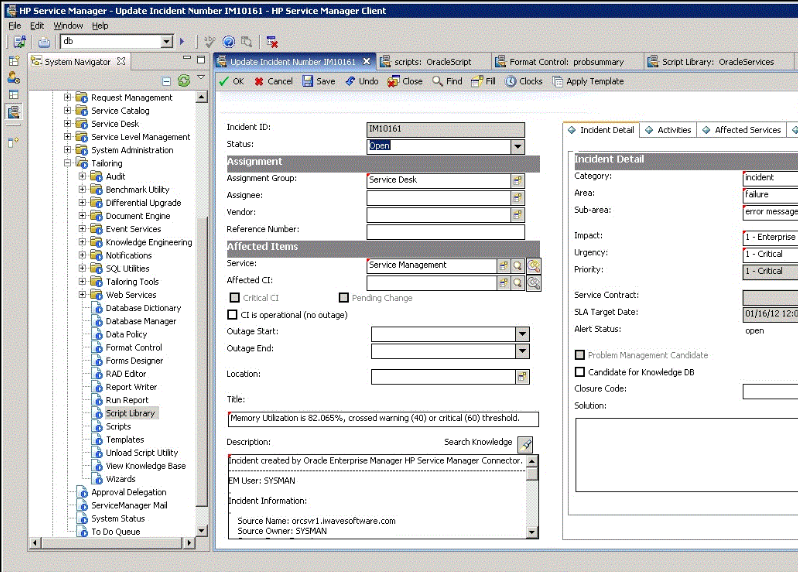Click the view related icon beside Service
Image resolution: width=798 pixels, height=572 pixels.
tap(533, 266)
